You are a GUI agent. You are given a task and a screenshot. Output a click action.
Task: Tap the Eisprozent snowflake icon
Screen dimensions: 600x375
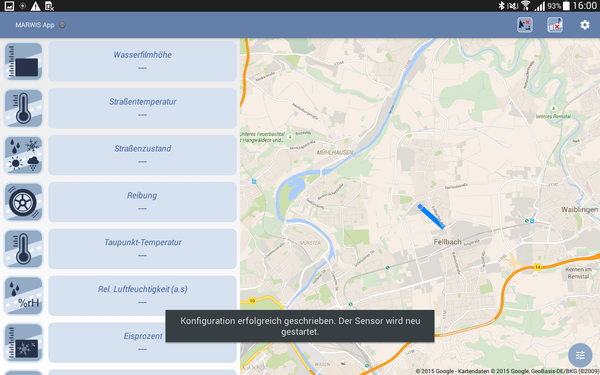click(x=23, y=342)
